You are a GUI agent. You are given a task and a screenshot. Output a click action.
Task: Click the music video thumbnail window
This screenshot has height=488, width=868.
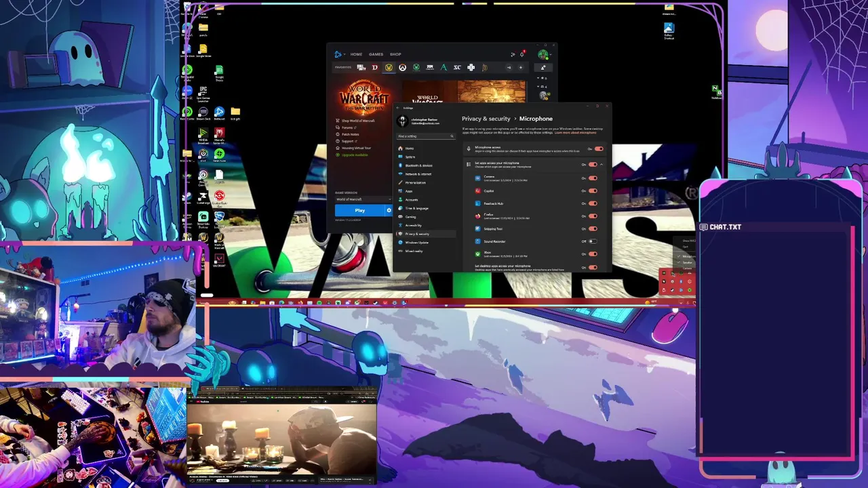pos(281,439)
